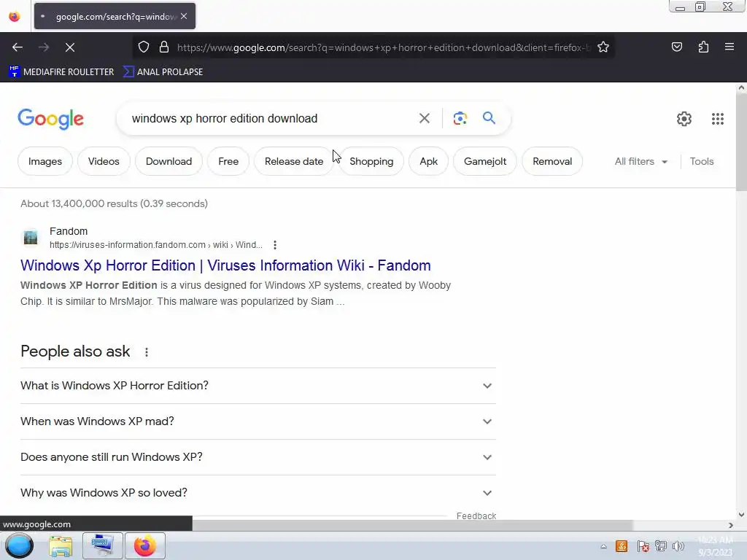Screen dimensions: 747x560
Task: Expand "What is Windows XP Horror Edition?"
Action: pos(258,386)
